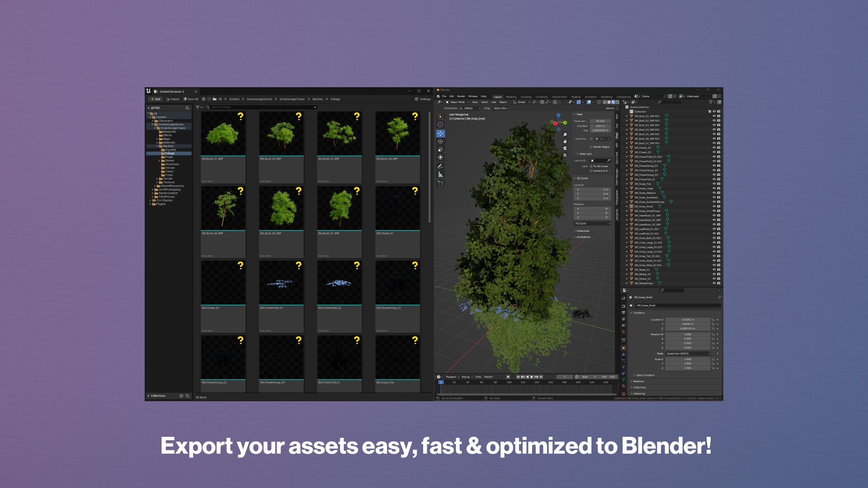868x488 pixels.
Task: Click the Blender logo menu icon
Action: tap(438, 96)
